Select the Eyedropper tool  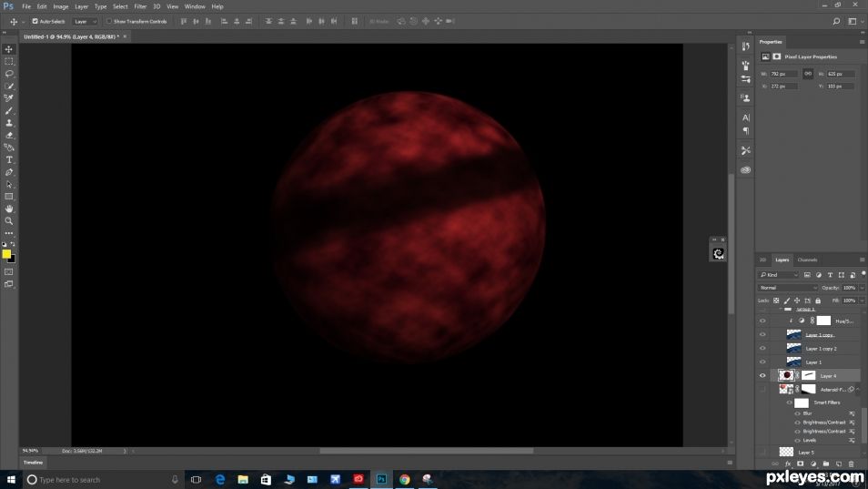coord(9,98)
